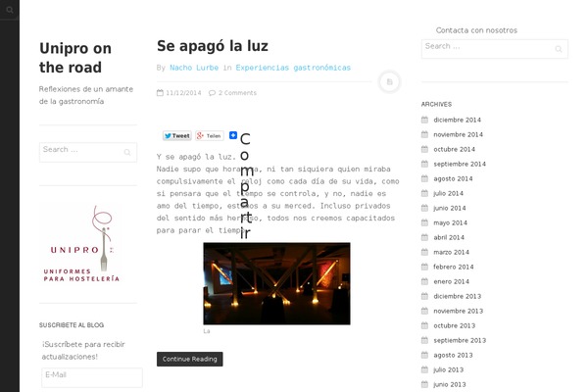588x392 pixels.
Task: Open archive diciembre 2014
Action: point(457,120)
